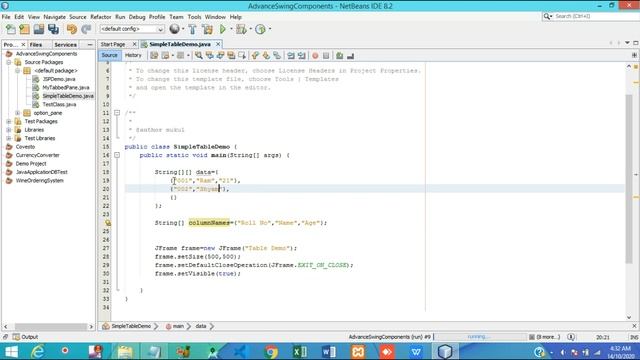Click the Stop Macro Recording icon
Image resolution: width=640 pixels, height=360 pixels.
click(326, 56)
